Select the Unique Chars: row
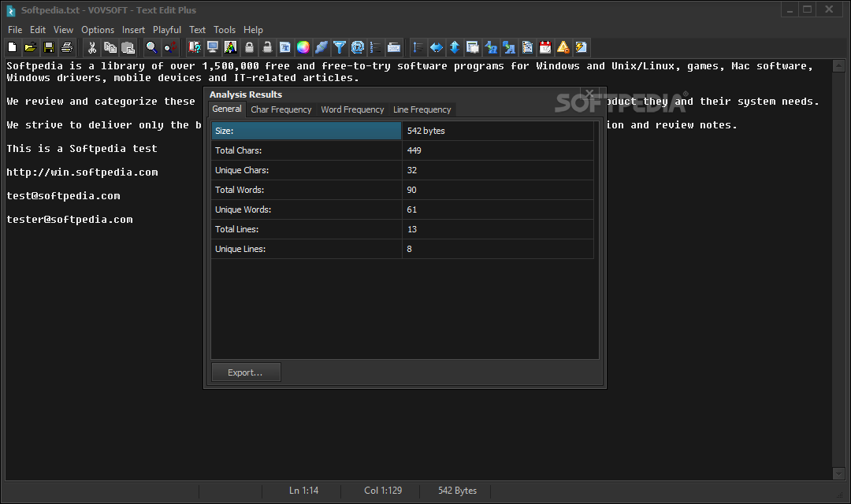This screenshot has height=504, width=851. click(402, 170)
